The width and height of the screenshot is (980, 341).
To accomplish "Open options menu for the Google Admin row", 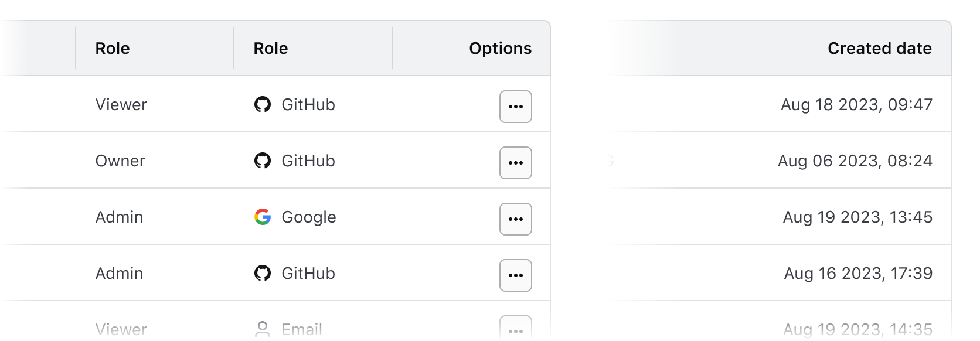I will [x=515, y=219].
